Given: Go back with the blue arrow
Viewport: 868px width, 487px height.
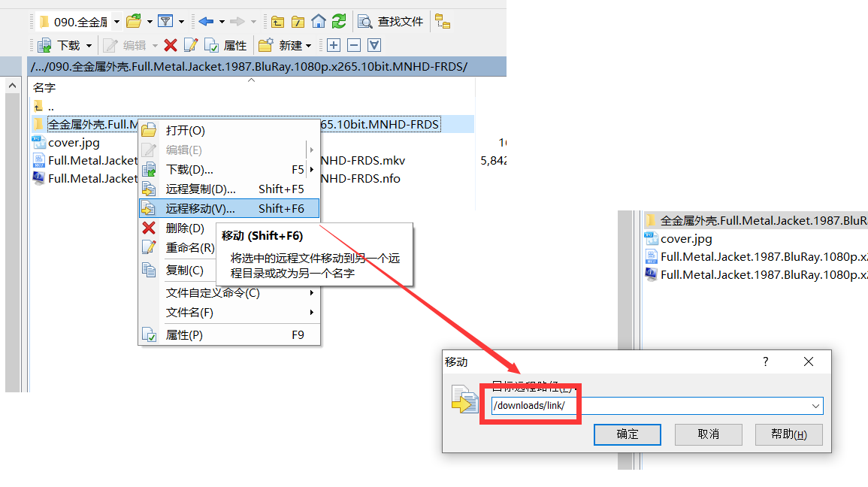Looking at the screenshot, I should click(x=206, y=22).
